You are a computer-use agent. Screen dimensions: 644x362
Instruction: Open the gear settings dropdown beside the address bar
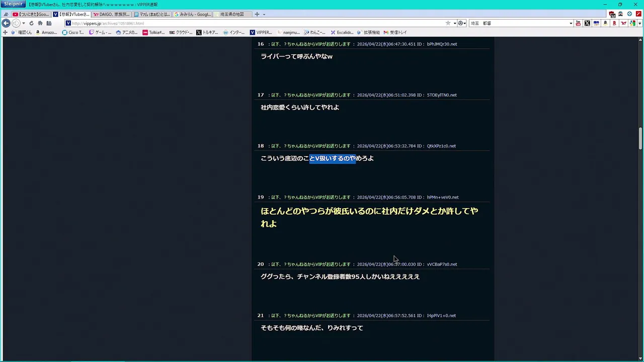click(461, 23)
